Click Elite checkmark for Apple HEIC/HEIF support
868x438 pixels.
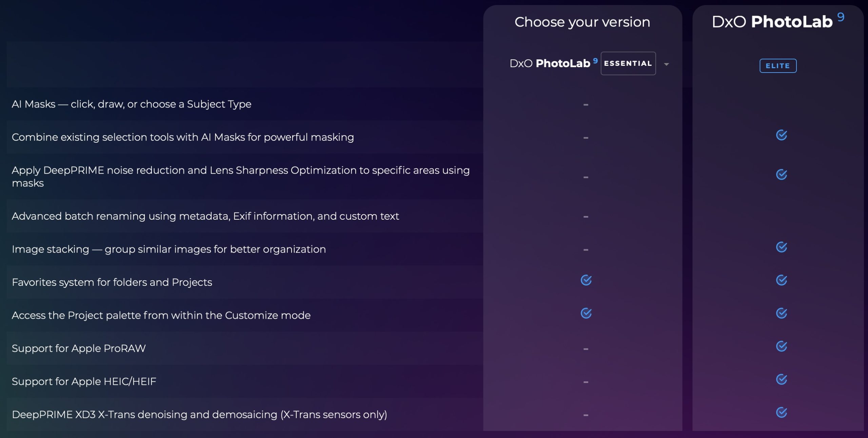click(x=781, y=379)
